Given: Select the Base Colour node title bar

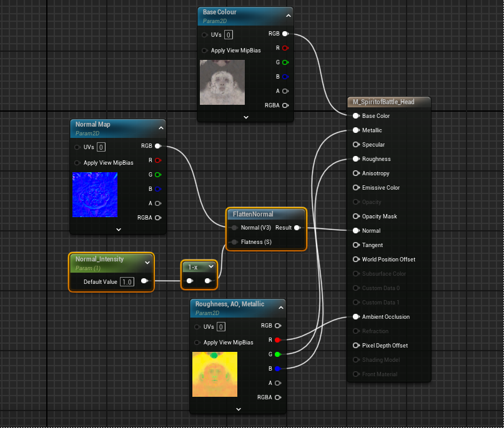Looking at the screenshot, I should click(x=245, y=16).
